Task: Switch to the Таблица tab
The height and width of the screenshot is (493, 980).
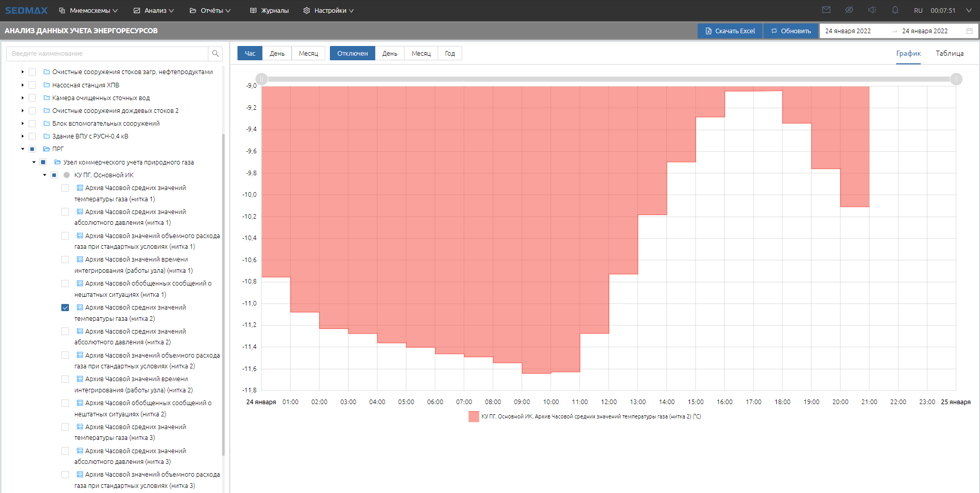Action: pos(949,54)
